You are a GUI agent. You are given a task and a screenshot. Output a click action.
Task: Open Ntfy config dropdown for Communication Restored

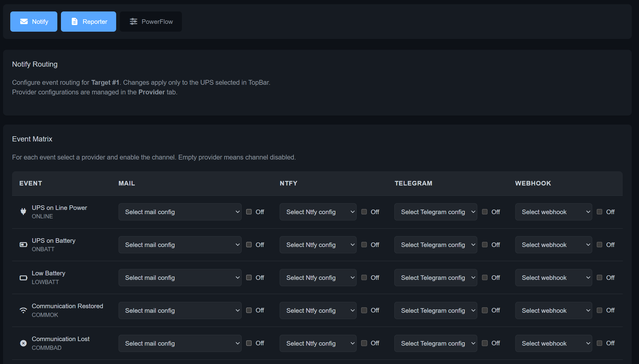[318, 310]
